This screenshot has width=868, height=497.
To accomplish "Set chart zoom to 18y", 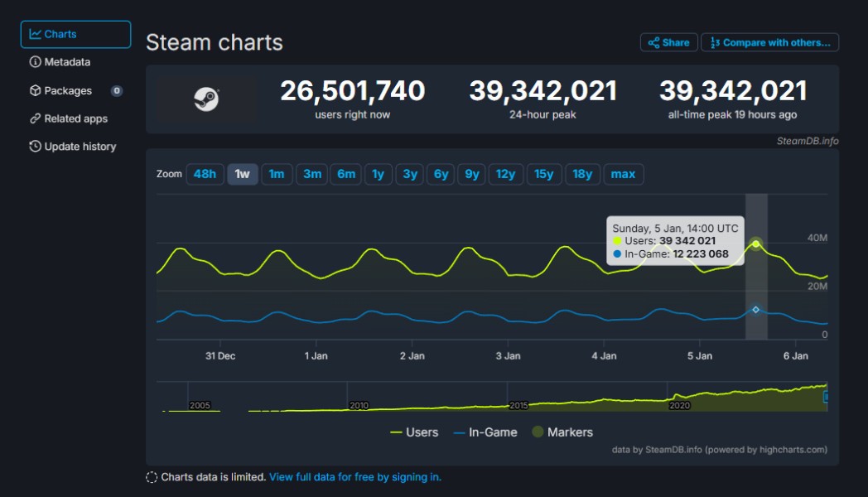I will 582,174.
